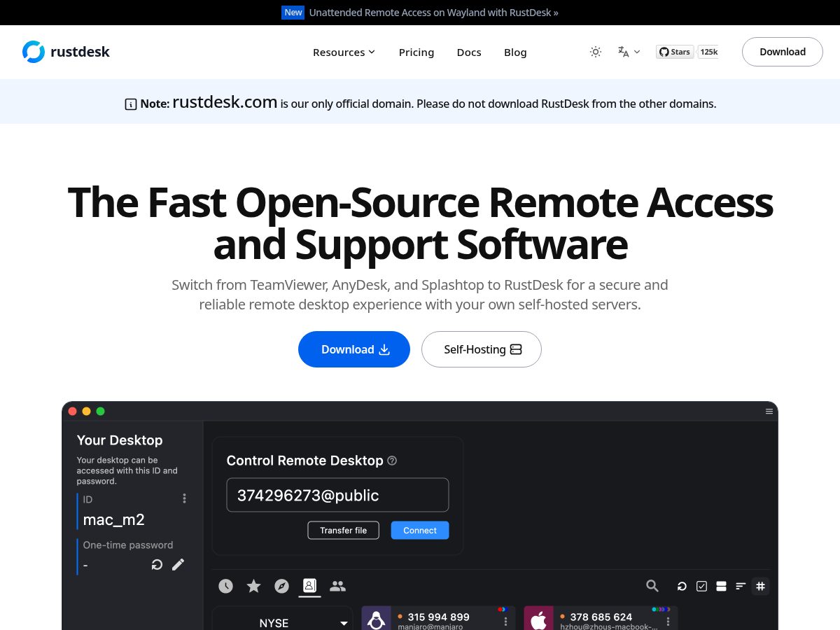Open the sort options icon

pyautogui.click(x=741, y=587)
